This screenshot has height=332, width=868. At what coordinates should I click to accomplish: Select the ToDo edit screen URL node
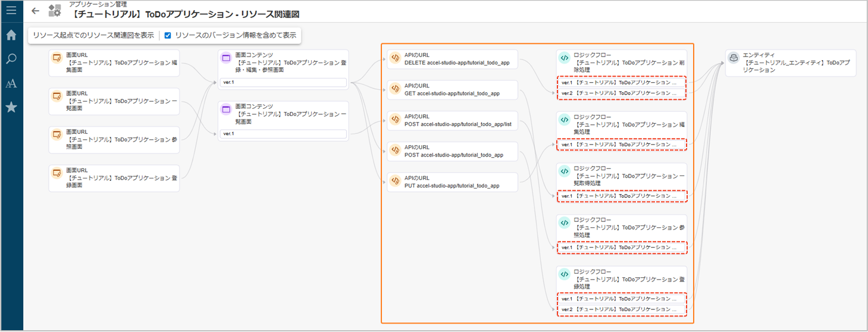[114, 62]
